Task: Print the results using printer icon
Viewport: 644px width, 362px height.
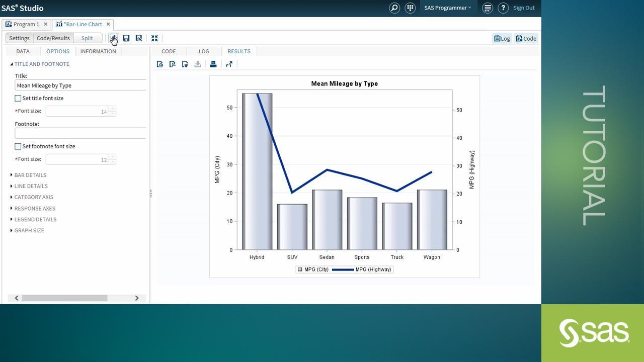Action: click(x=213, y=64)
